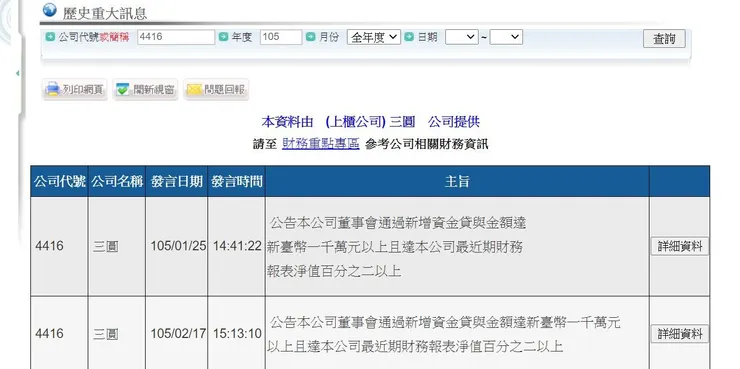Click 三圓 in the 105/01/25 row
The height and width of the screenshot is (369, 740).
pyautogui.click(x=105, y=247)
